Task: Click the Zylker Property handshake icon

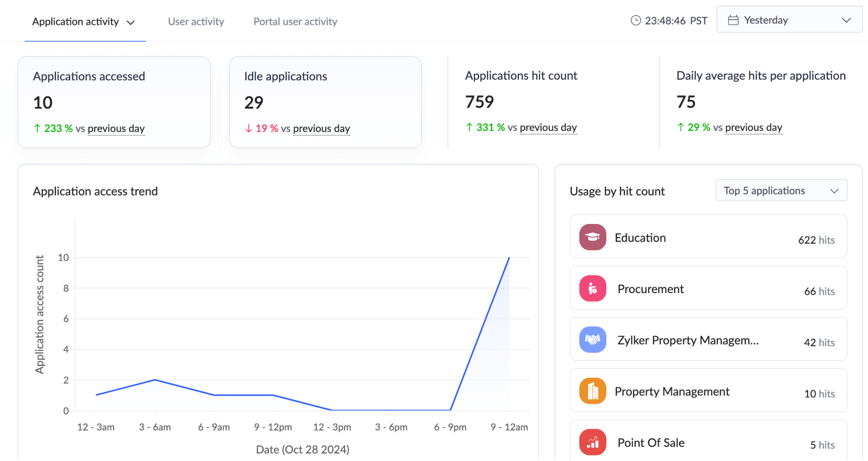Action: tap(592, 340)
